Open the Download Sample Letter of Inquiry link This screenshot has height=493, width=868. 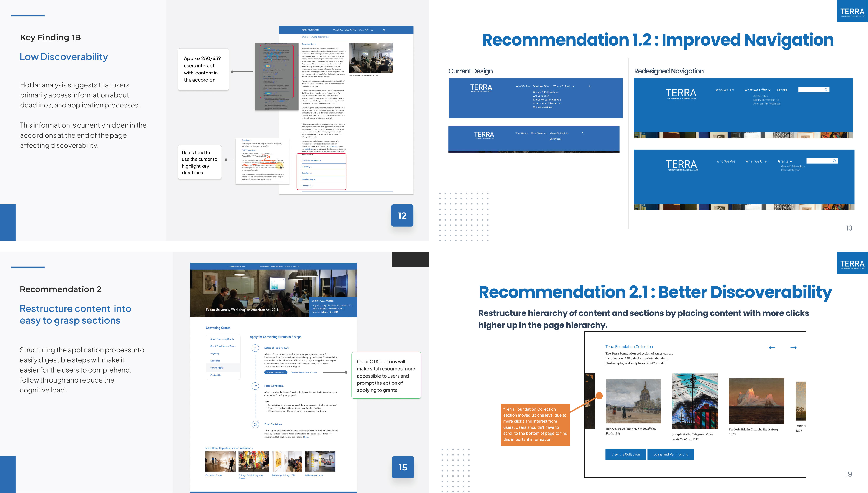pos(304,373)
